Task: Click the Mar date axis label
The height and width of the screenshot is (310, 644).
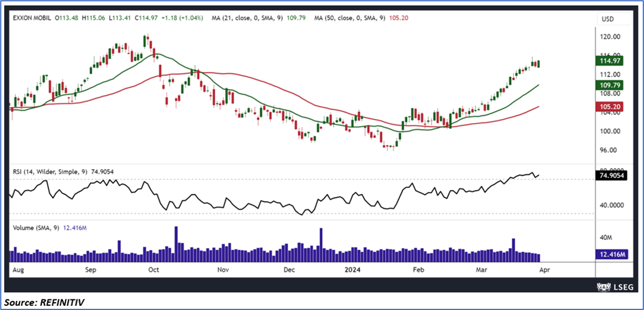Action: point(481,270)
